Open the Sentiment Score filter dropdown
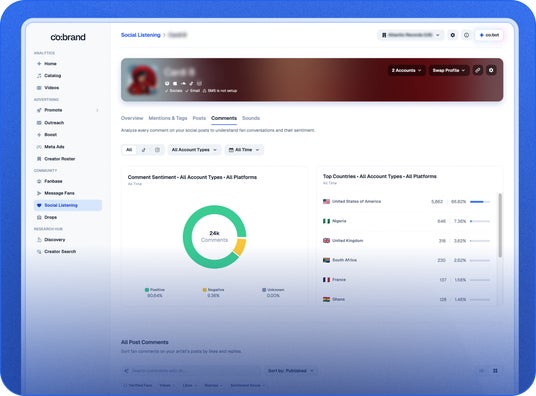 (x=247, y=385)
